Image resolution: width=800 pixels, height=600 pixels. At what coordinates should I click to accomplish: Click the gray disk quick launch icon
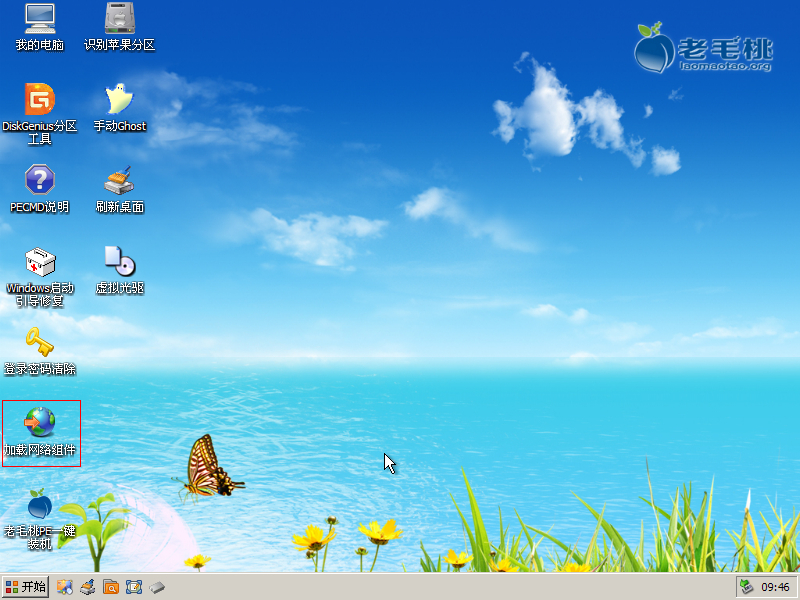[157, 587]
